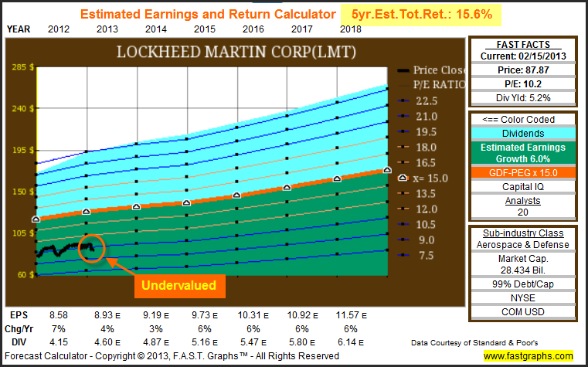
Task: Click the FAST FACTS header
Action: click(x=523, y=44)
